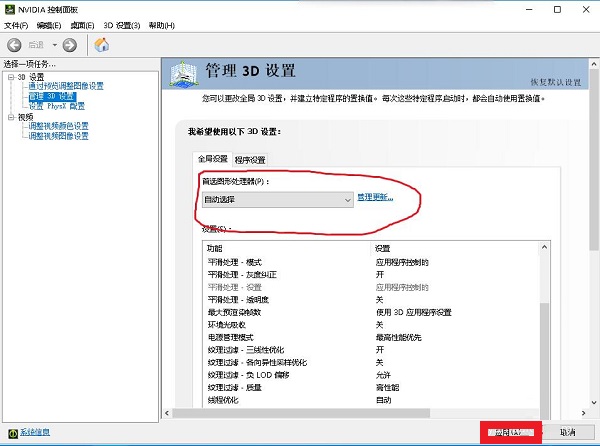Collapse the 3D 设置 tree node

point(11,77)
